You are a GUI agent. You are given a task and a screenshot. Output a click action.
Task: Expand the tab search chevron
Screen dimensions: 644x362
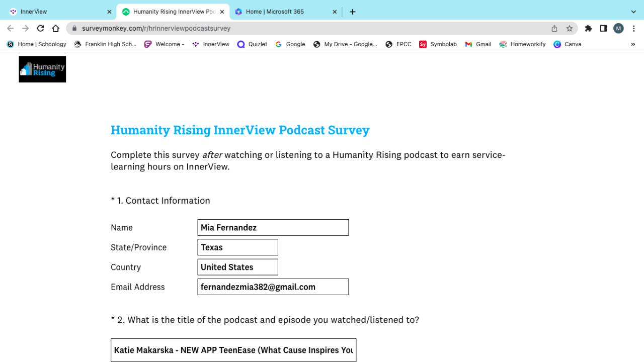pos(633,12)
